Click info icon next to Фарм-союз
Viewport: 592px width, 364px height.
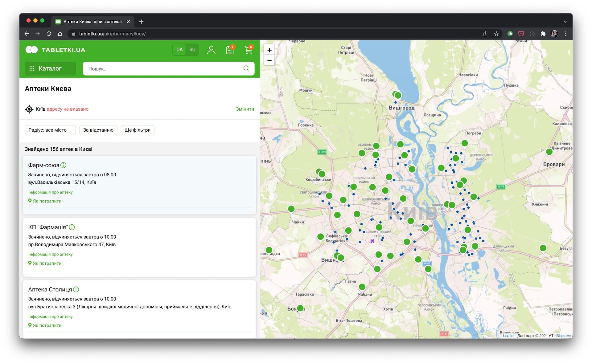click(x=63, y=165)
